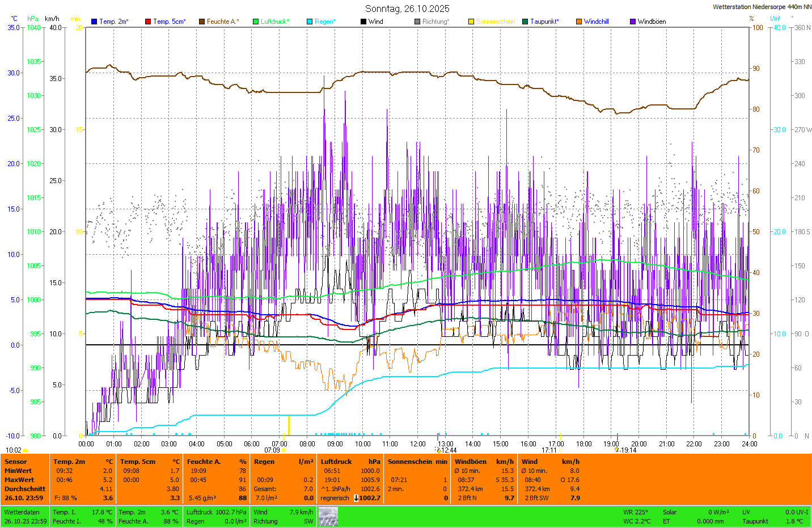Click the 19:14 sunset marker
Viewport: 812px width, 528px height.
(x=626, y=450)
